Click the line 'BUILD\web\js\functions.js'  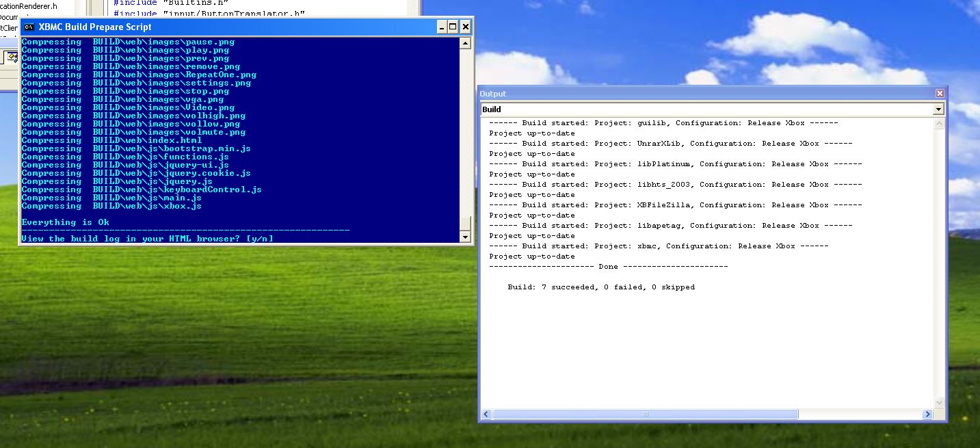click(x=125, y=157)
